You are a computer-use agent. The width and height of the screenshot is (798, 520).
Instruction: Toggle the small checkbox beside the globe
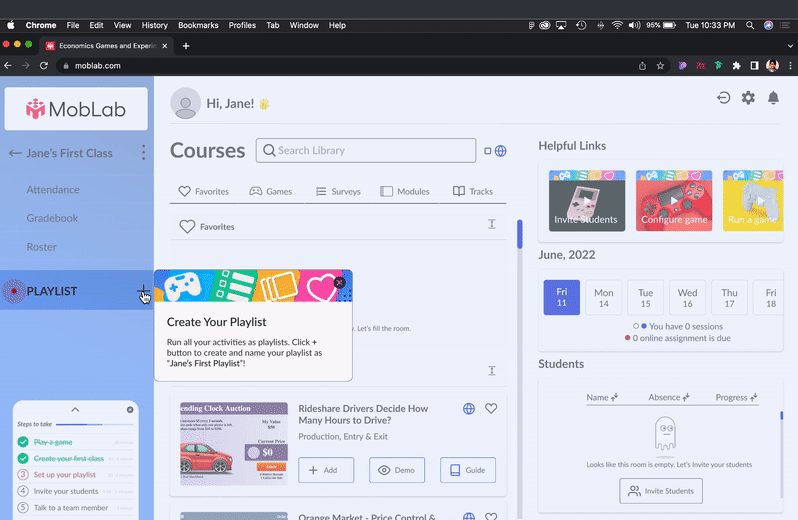tap(488, 151)
